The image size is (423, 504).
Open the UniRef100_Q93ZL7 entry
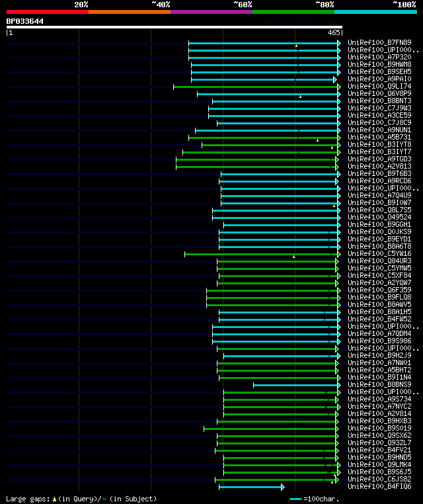[x=379, y=443]
